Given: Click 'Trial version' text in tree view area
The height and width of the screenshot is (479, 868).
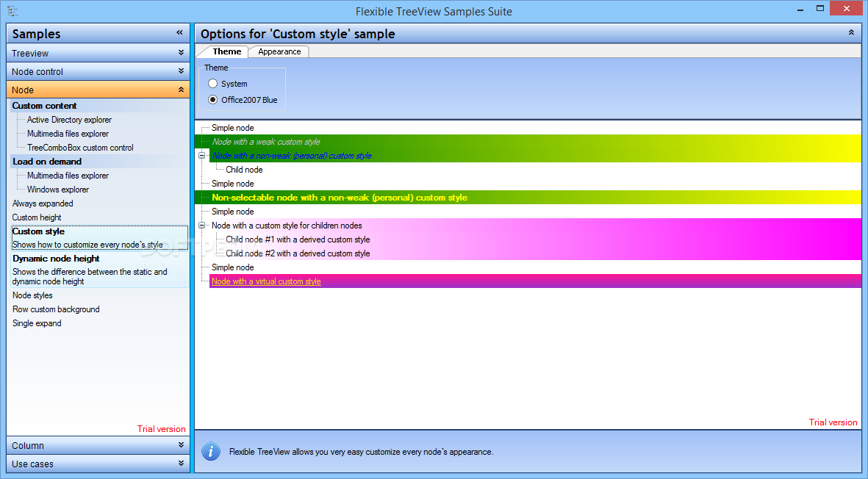Looking at the screenshot, I should tap(833, 422).
